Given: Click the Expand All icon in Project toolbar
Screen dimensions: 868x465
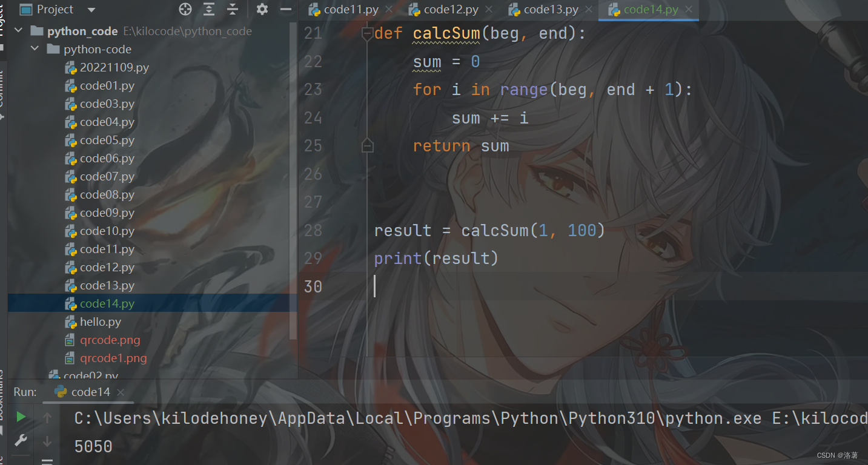Looking at the screenshot, I should click(209, 9).
